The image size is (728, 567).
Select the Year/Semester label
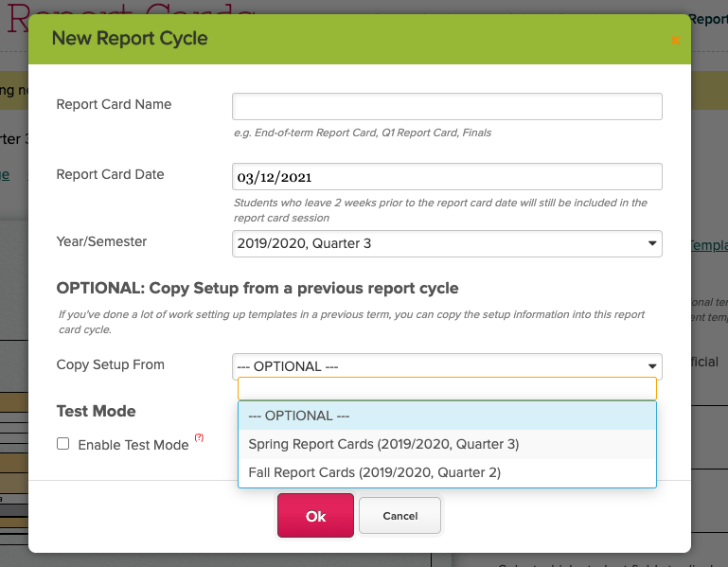coord(101,241)
